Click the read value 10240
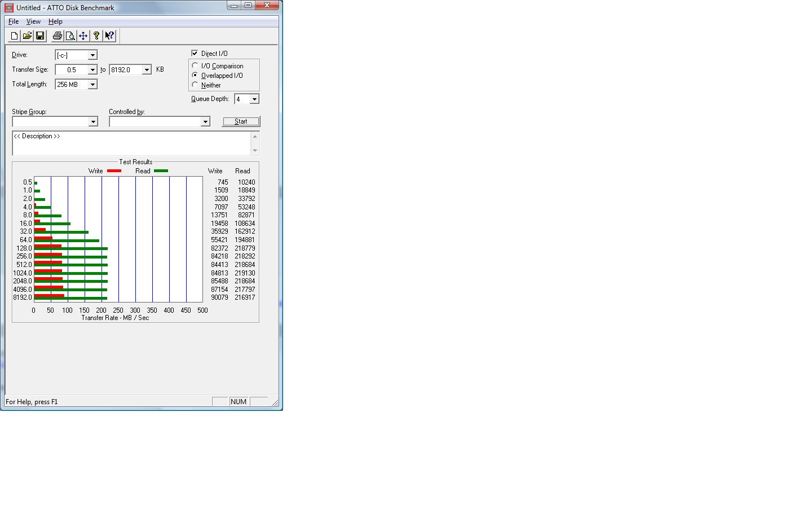Viewport: 812px width, 508px height. pos(246,182)
